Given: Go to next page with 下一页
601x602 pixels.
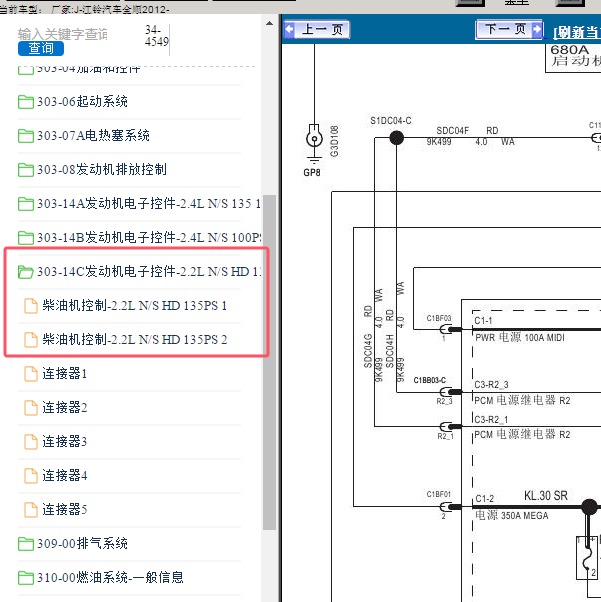Looking at the screenshot, I should tap(509, 29).
